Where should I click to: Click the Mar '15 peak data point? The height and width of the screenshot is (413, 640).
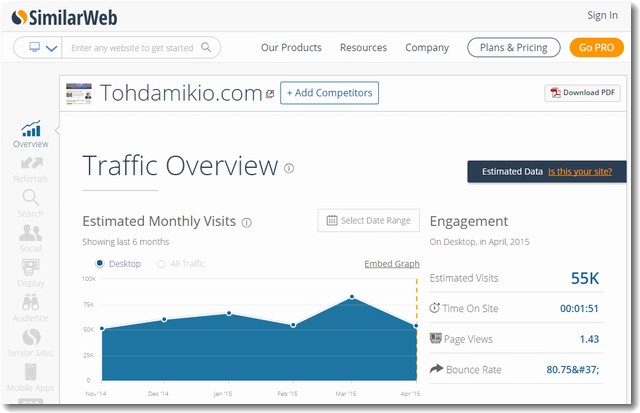pos(352,297)
